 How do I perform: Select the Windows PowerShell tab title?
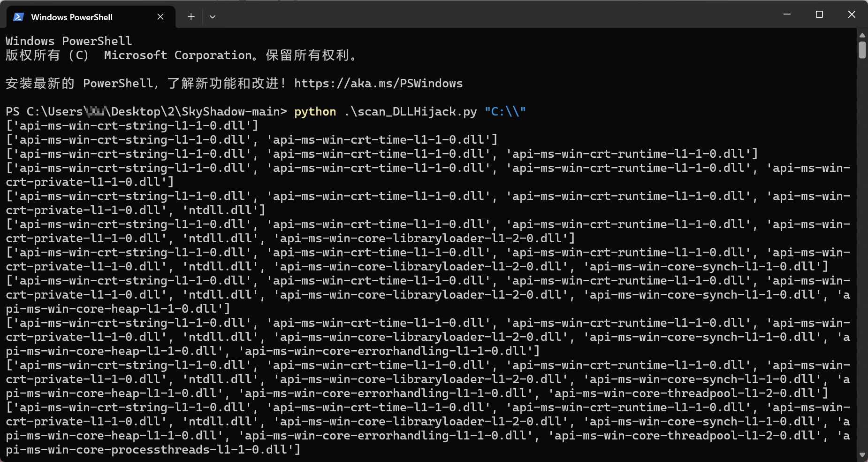click(x=72, y=17)
